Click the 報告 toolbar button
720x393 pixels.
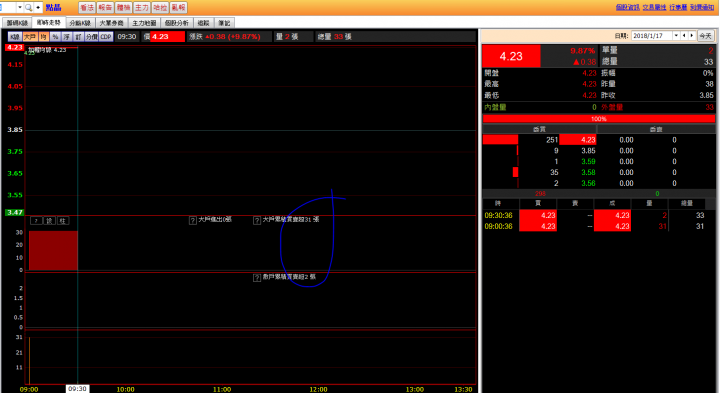[105, 7]
